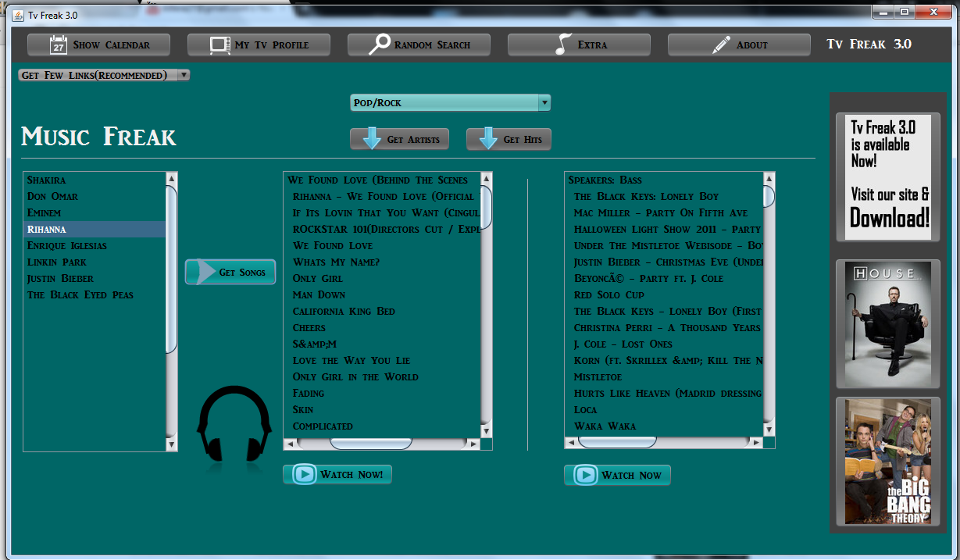This screenshot has height=560, width=960.
Task: Click the Get Hits label
Action: [x=523, y=140]
